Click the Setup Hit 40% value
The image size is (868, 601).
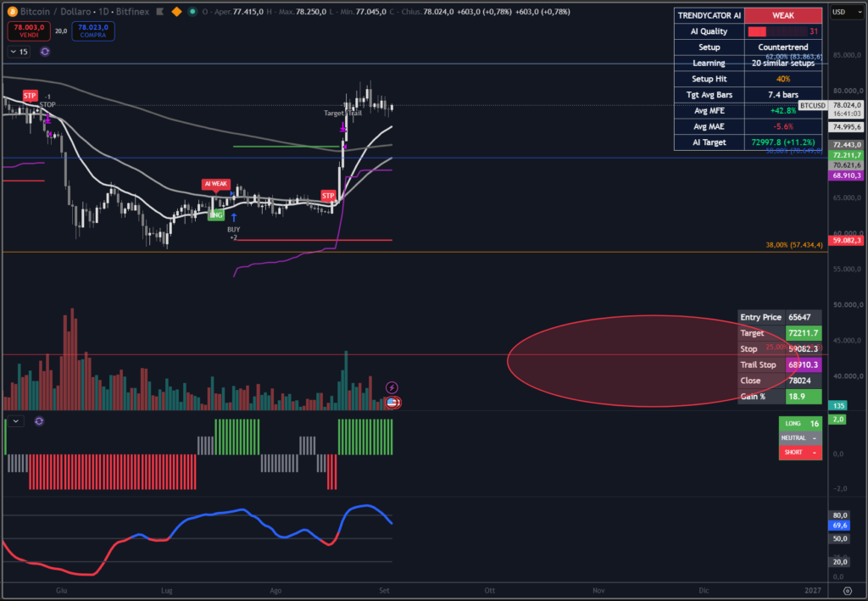click(782, 79)
